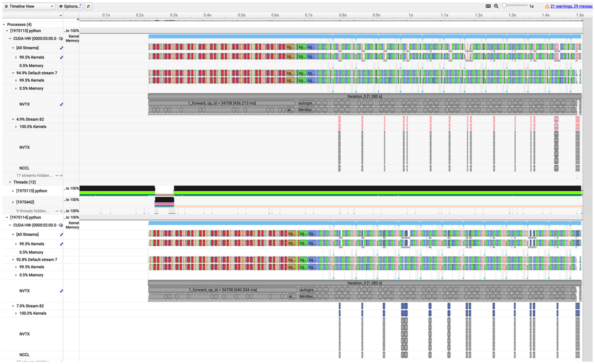Image resolution: width=595 pixels, height=364 pixels.
Task: Click the keyboard shortcuts icon in the toolbar
Action: (x=488, y=6)
